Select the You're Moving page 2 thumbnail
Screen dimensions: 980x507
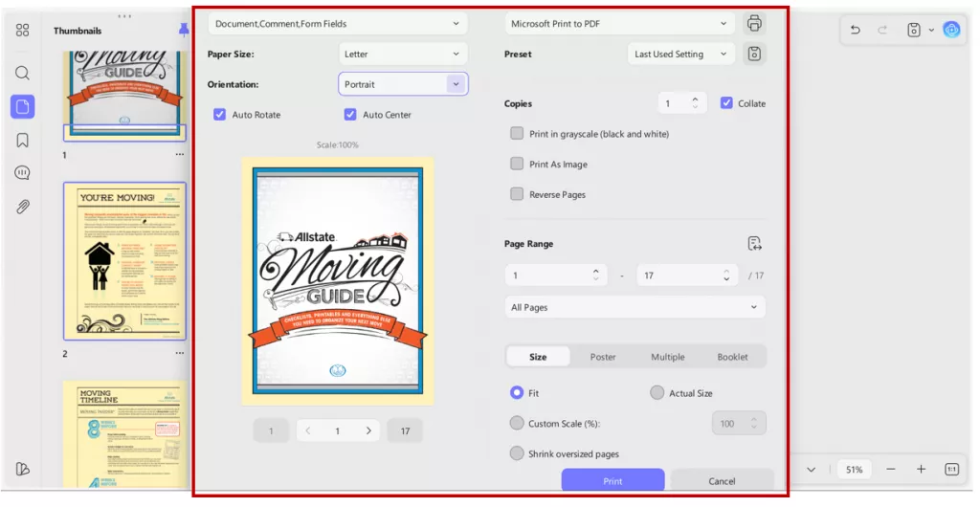pos(124,261)
